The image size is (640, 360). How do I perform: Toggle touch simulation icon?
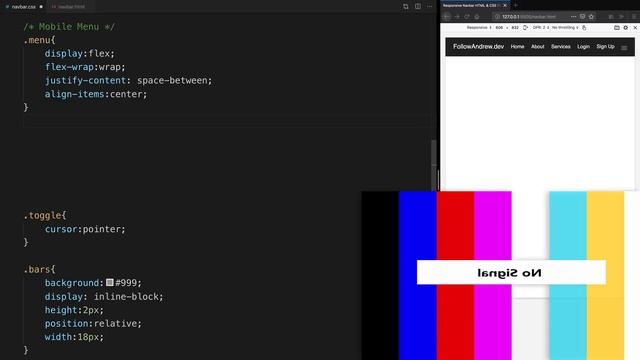tap(584, 28)
